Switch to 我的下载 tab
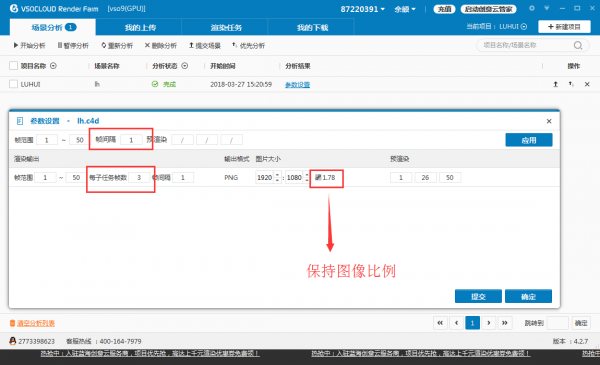This screenshot has height=365, width=600. 312,27
